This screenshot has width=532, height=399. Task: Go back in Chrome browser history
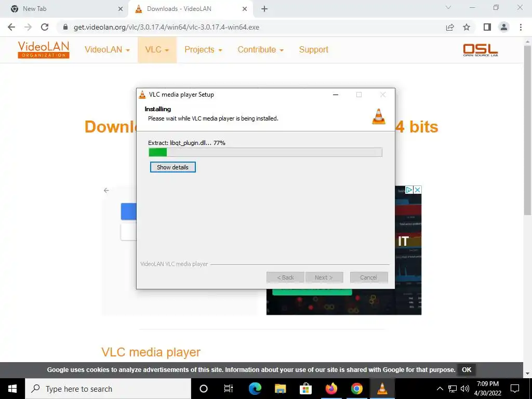11,27
